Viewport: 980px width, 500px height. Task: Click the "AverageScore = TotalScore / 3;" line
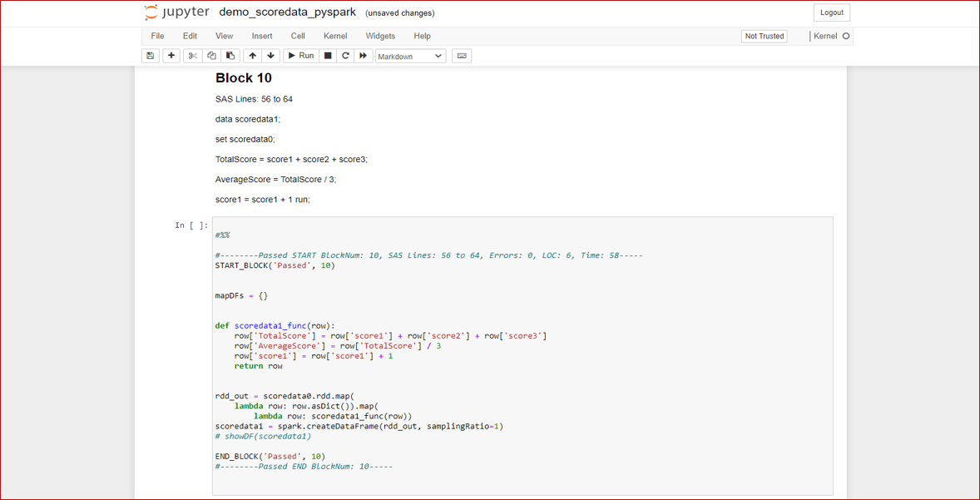pos(276,180)
